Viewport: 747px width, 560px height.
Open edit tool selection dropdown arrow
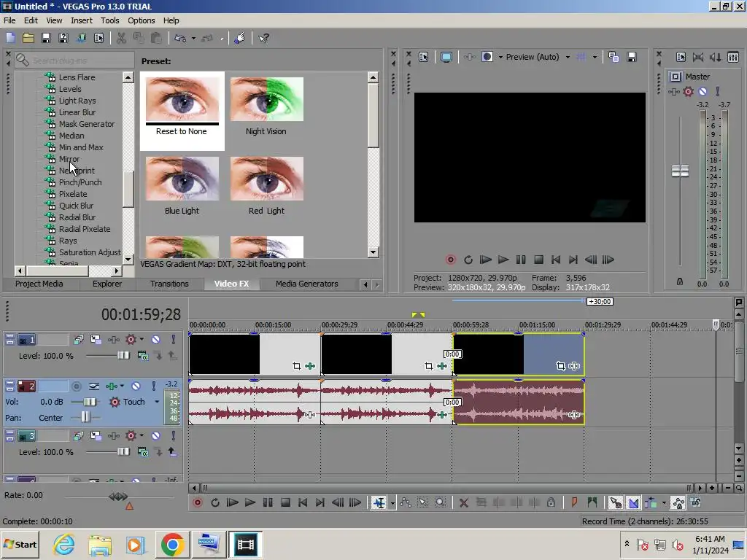pos(392,503)
